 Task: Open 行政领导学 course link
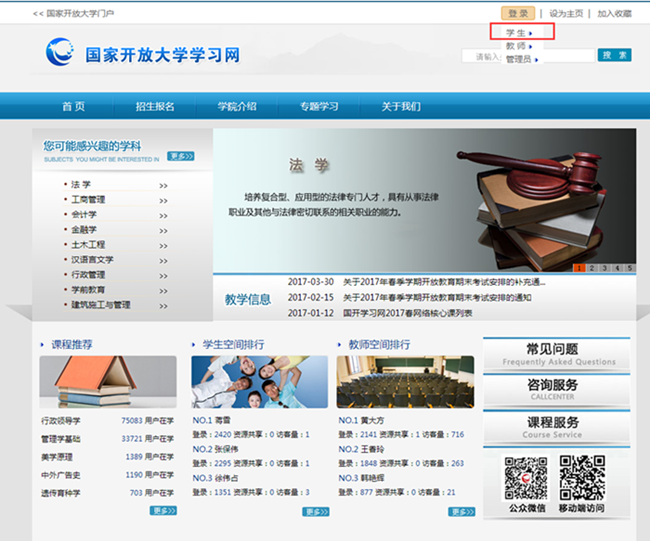click(61, 421)
